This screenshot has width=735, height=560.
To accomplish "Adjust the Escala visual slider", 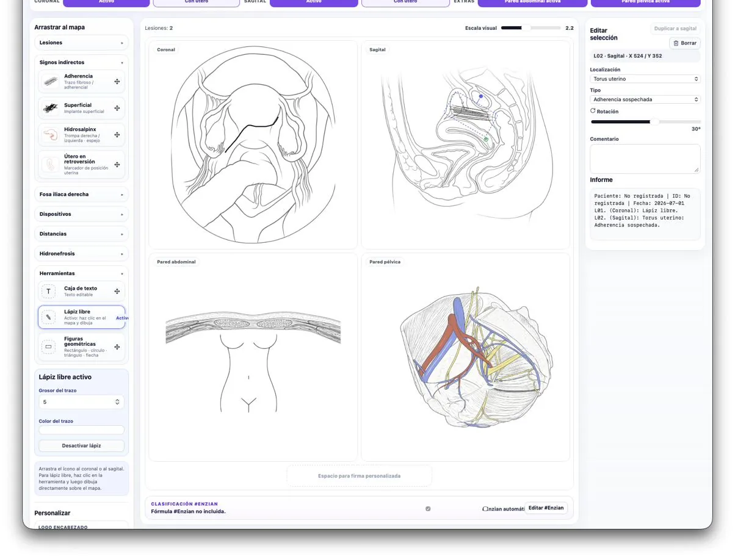I will [x=530, y=27].
